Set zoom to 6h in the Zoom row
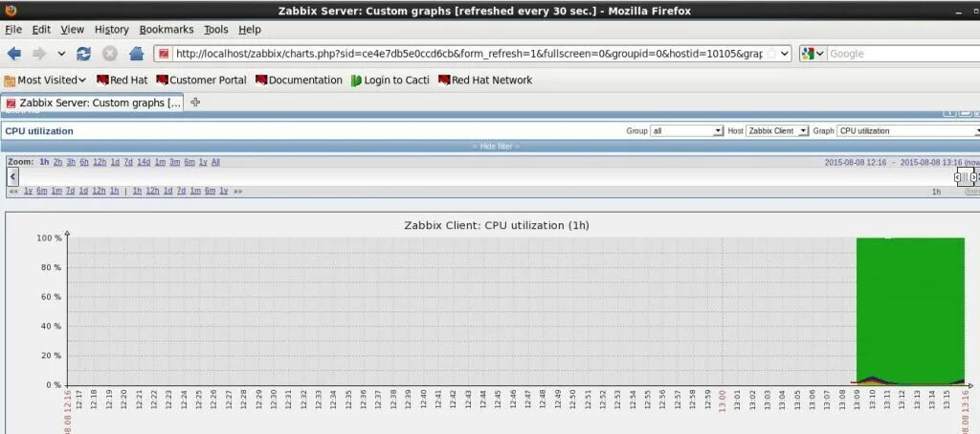This screenshot has width=980, height=434. click(x=84, y=162)
